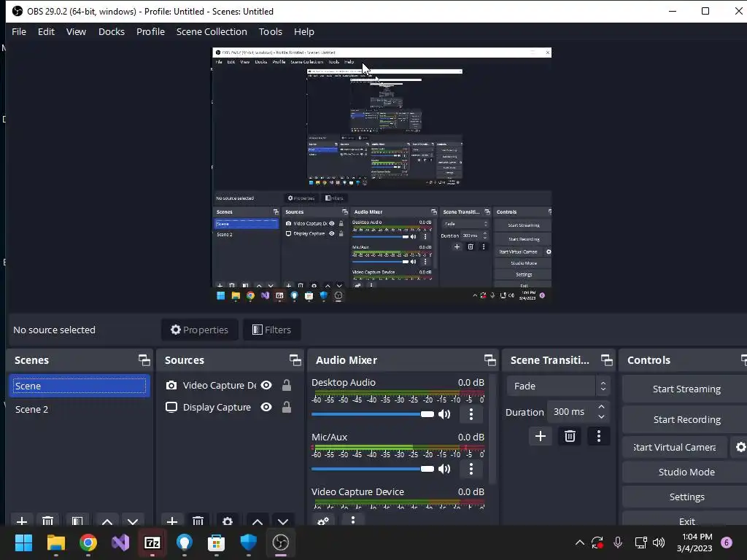Image resolution: width=747 pixels, height=560 pixels.
Task: Click Start Recording
Action: tap(686, 419)
